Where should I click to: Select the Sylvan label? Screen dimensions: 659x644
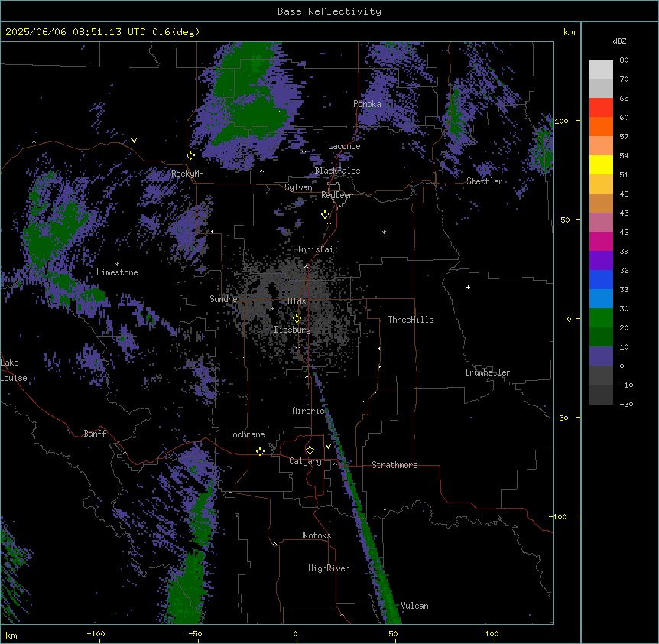coord(298,187)
